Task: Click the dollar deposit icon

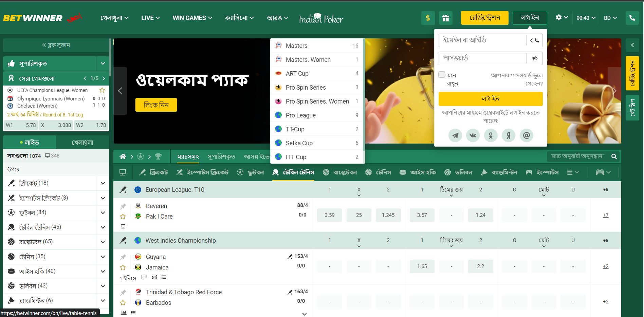Action: click(428, 18)
